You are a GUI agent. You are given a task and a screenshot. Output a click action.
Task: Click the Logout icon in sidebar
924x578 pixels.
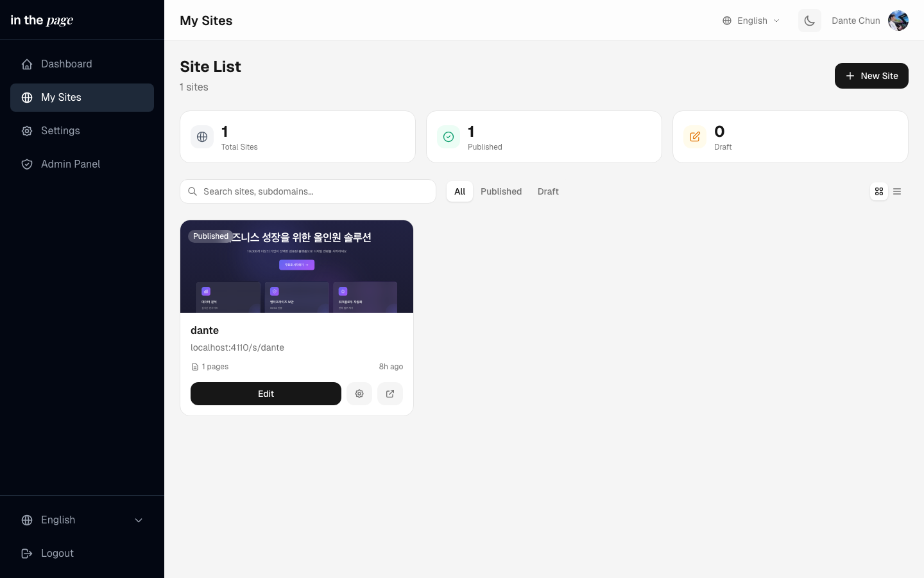coord(27,553)
